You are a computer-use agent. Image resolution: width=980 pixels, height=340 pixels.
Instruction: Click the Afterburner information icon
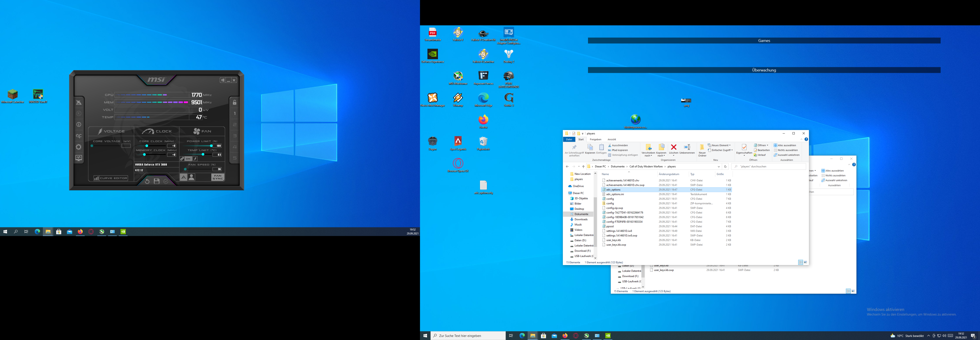79,125
